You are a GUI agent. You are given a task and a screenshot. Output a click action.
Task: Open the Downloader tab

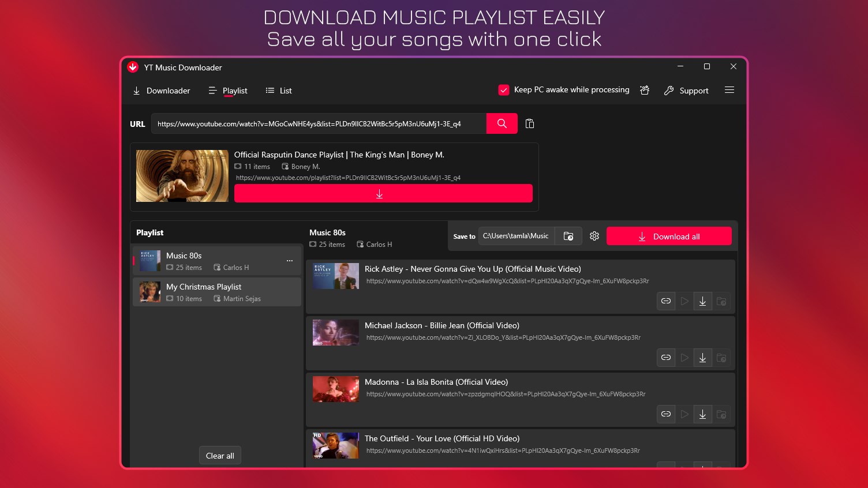(x=162, y=91)
